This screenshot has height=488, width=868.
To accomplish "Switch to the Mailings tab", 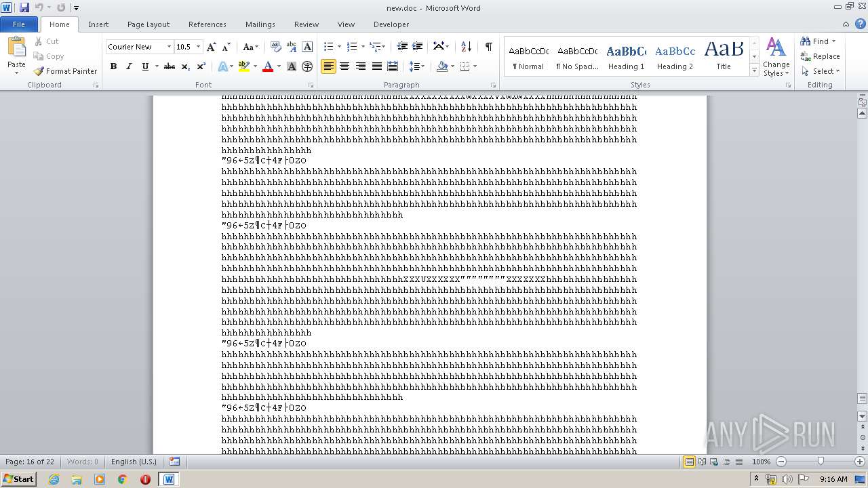I will pyautogui.click(x=260, y=24).
